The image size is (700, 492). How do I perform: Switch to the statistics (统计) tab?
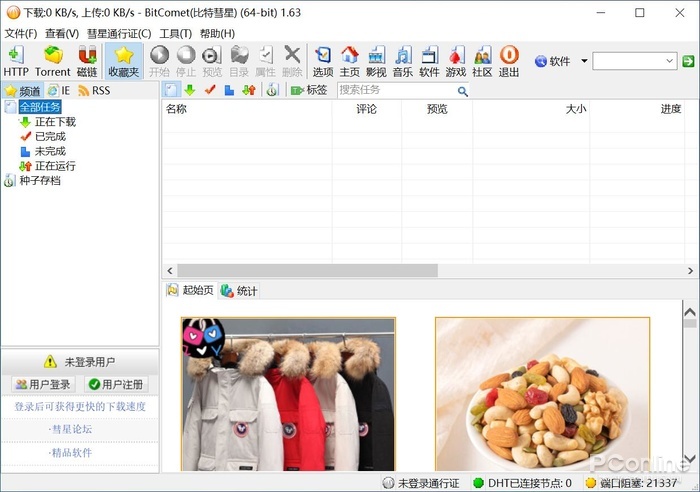[239, 291]
